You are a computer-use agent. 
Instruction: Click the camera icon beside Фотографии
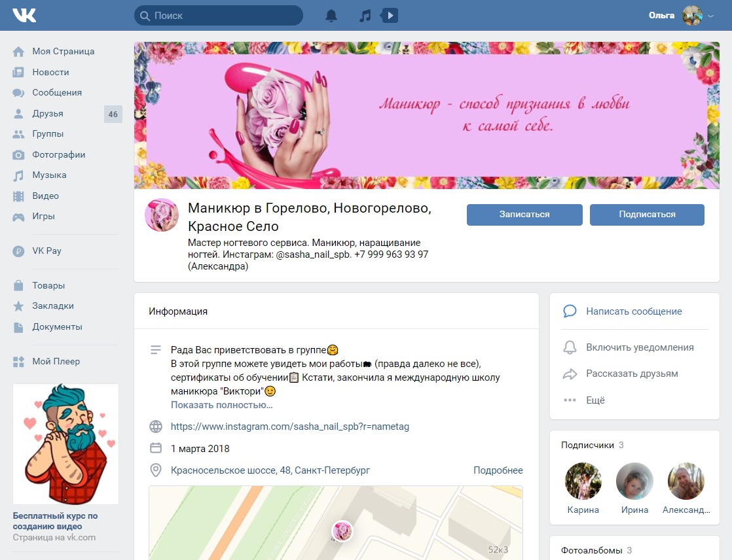pyautogui.click(x=18, y=155)
